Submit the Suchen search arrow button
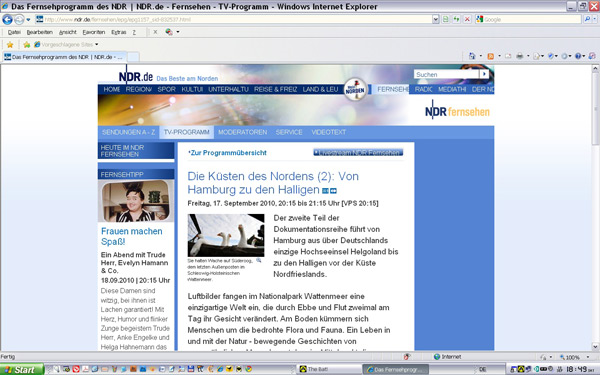 click(484, 74)
